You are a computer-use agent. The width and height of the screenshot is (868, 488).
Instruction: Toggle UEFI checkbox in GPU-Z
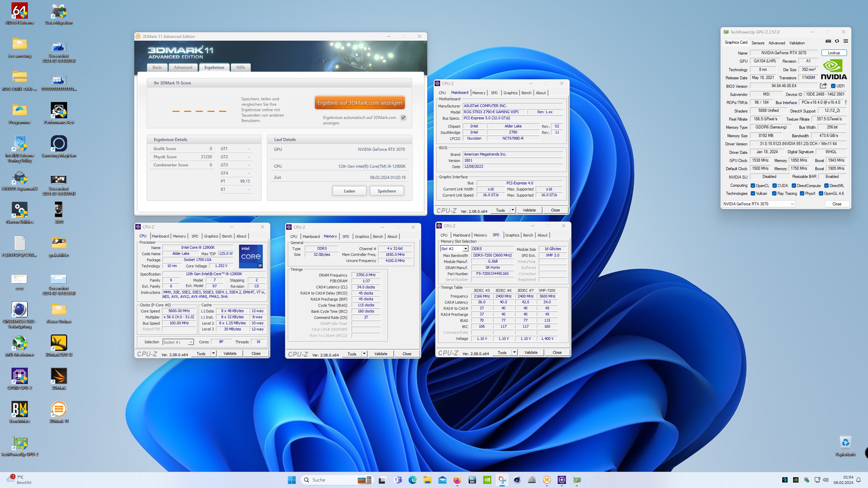click(833, 86)
